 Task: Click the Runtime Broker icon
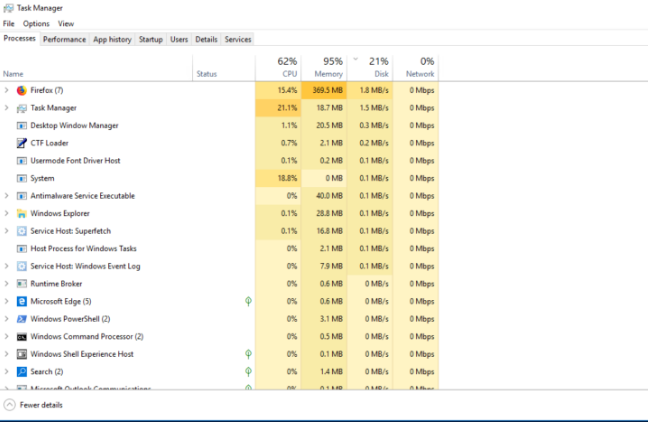22,284
